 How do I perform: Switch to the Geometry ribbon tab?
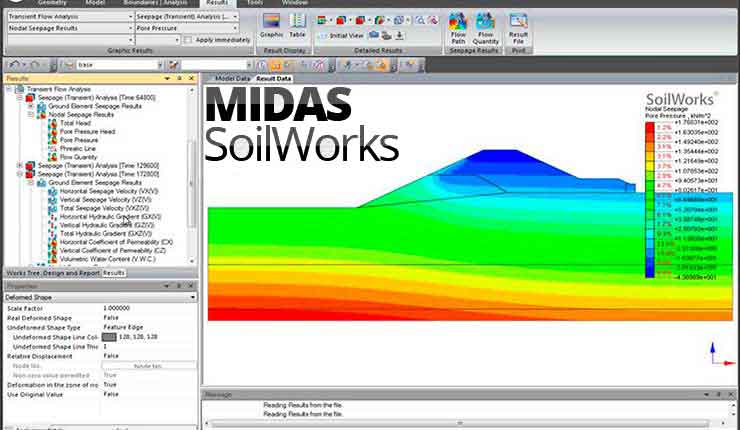(52, 3)
